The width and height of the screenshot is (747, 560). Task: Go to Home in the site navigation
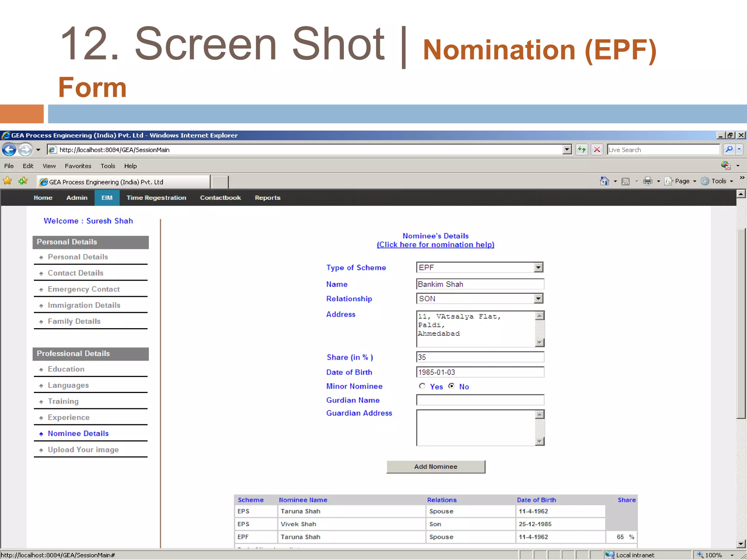click(x=43, y=198)
